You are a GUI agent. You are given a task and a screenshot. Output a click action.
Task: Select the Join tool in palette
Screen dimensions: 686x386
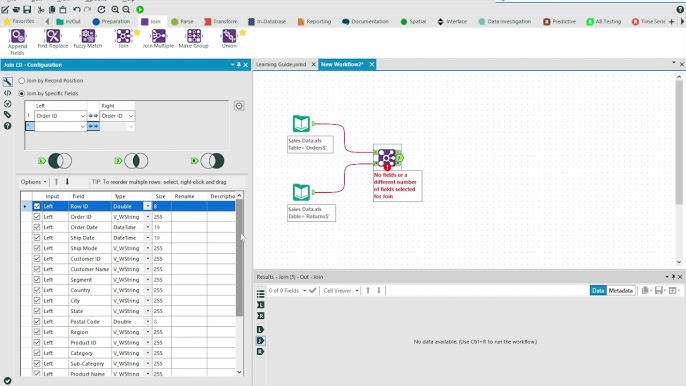point(123,39)
